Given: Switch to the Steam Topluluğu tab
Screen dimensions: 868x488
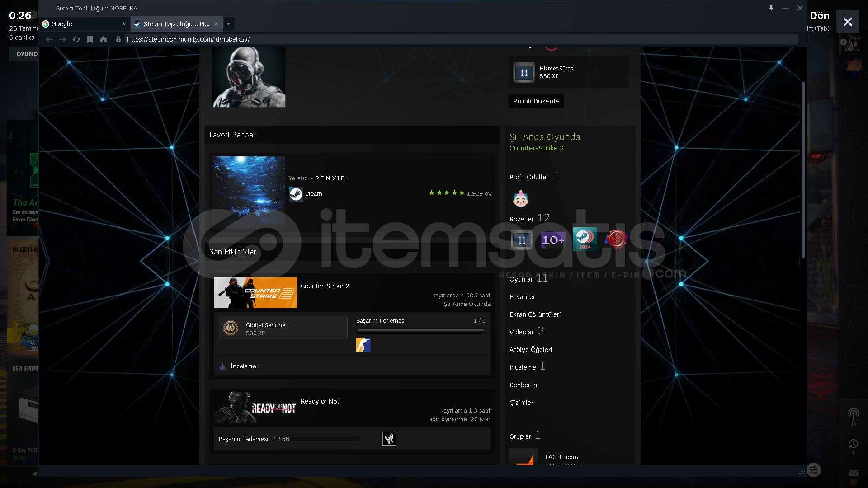Looking at the screenshot, I should pyautogui.click(x=176, y=24).
